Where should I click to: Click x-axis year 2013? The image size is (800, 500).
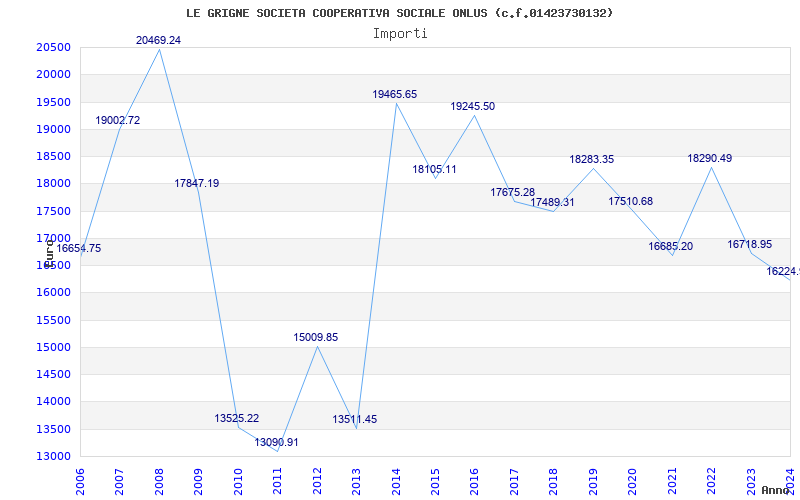tap(356, 482)
